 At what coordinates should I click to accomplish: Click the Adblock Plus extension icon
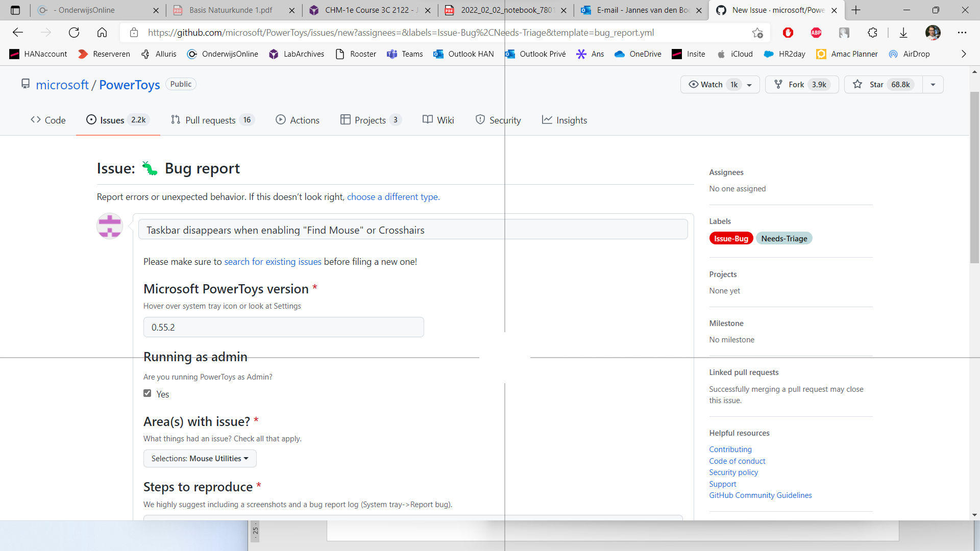click(x=816, y=32)
